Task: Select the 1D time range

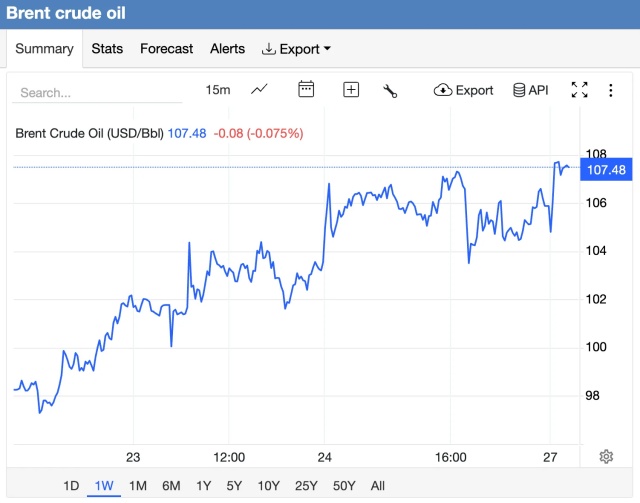Action: click(71, 486)
